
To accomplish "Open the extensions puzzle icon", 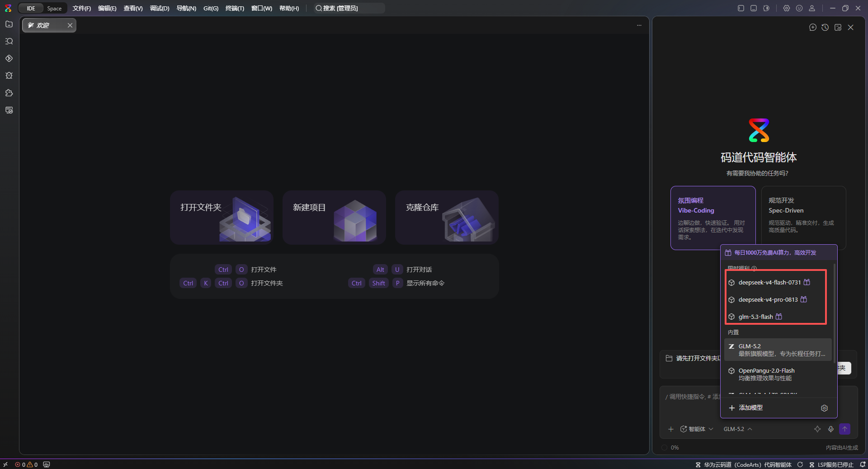I will click(9, 93).
